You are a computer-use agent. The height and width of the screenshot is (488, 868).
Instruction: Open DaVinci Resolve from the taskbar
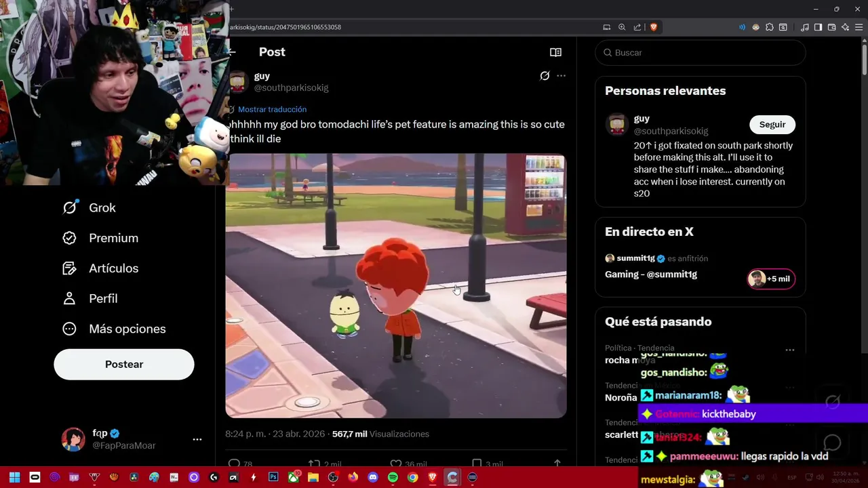tap(134, 477)
